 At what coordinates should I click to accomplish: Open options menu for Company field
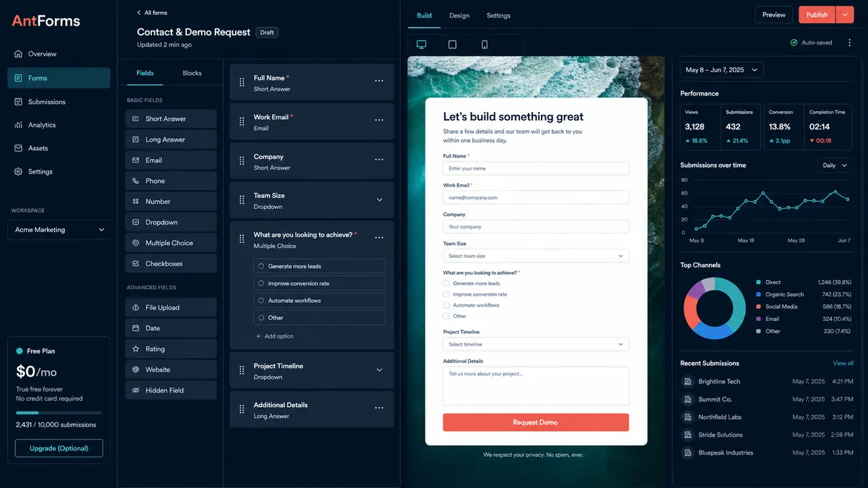[x=379, y=159]
